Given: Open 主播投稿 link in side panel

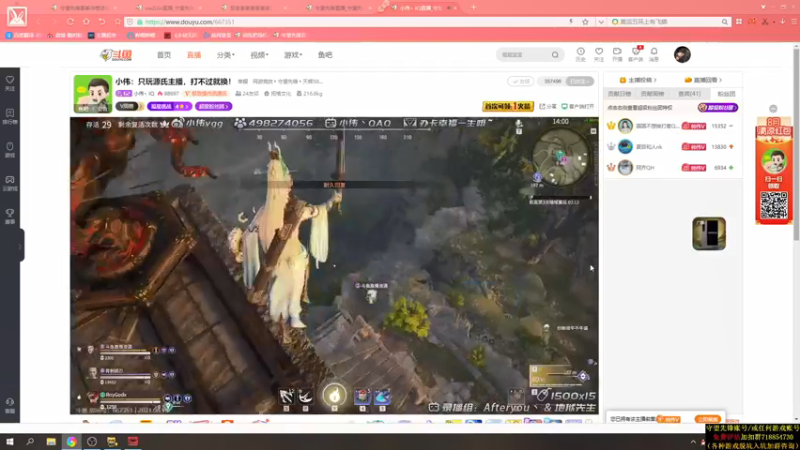Looking at the screenshot, I should [638, 80].
